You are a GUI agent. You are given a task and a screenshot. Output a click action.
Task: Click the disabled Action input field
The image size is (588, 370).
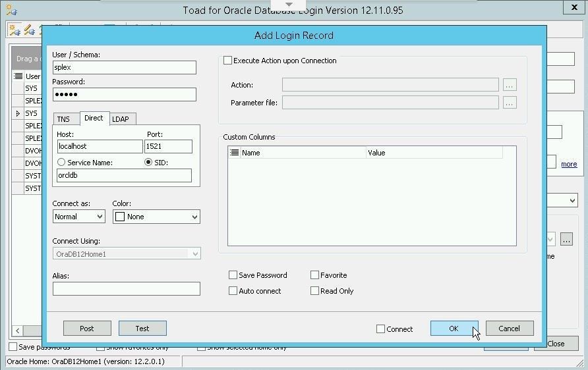click(390, 85)
